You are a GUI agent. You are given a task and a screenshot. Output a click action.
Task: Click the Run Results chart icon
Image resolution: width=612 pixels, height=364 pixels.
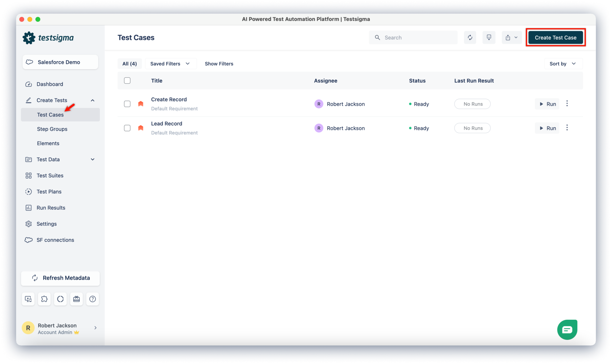28,208
